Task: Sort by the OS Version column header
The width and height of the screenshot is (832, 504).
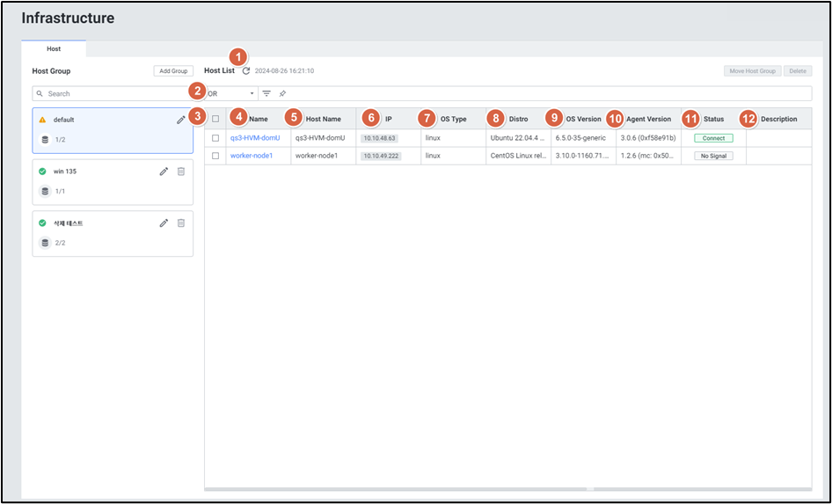Action: click(583, 119)
